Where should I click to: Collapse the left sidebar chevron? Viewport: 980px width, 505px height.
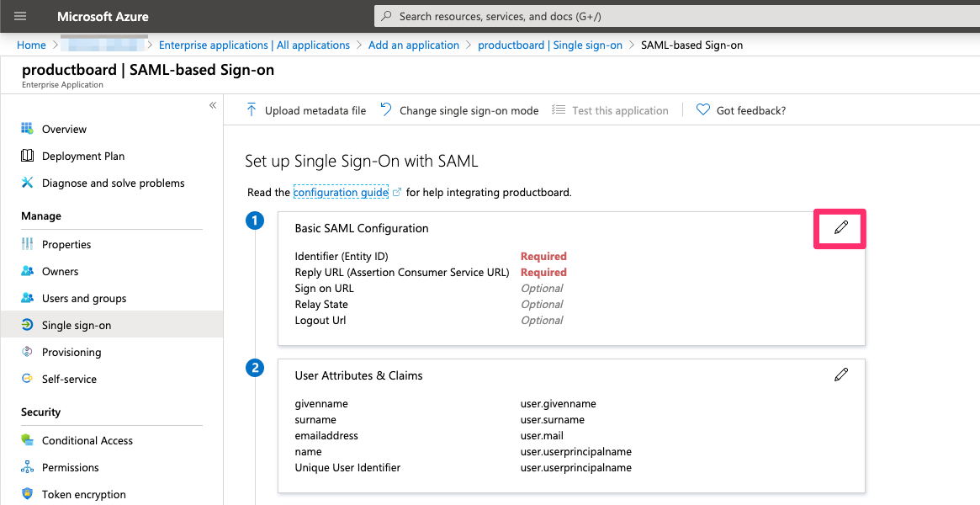point(213,105)
